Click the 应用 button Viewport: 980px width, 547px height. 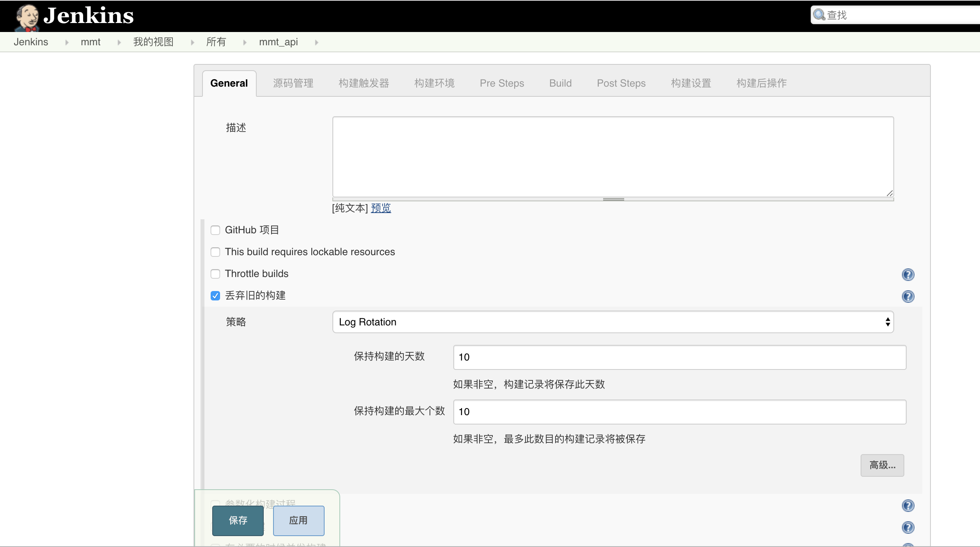(x=298, y=520)
